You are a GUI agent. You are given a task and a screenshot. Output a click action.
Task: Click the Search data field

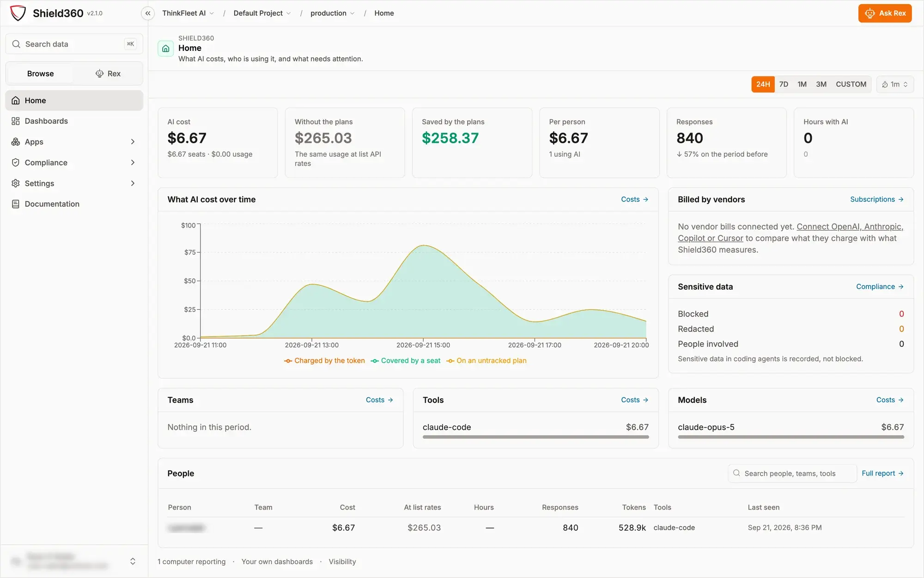74,44
